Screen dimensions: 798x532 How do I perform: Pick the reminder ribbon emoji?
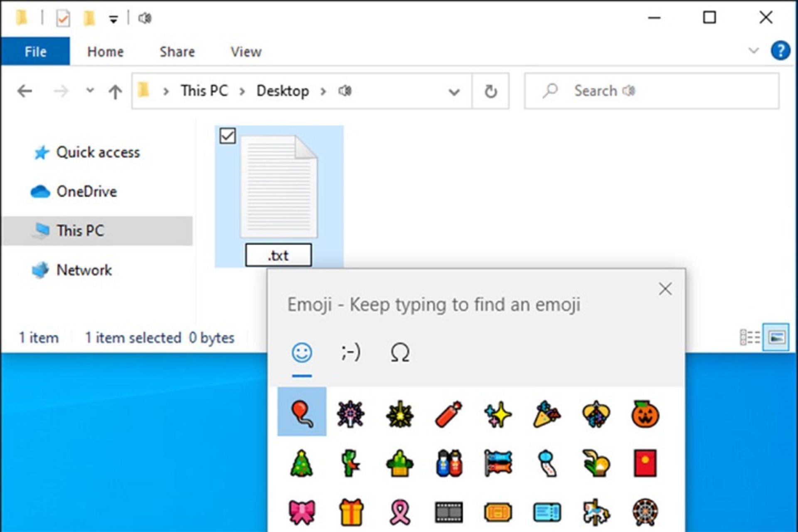point(400,512)
